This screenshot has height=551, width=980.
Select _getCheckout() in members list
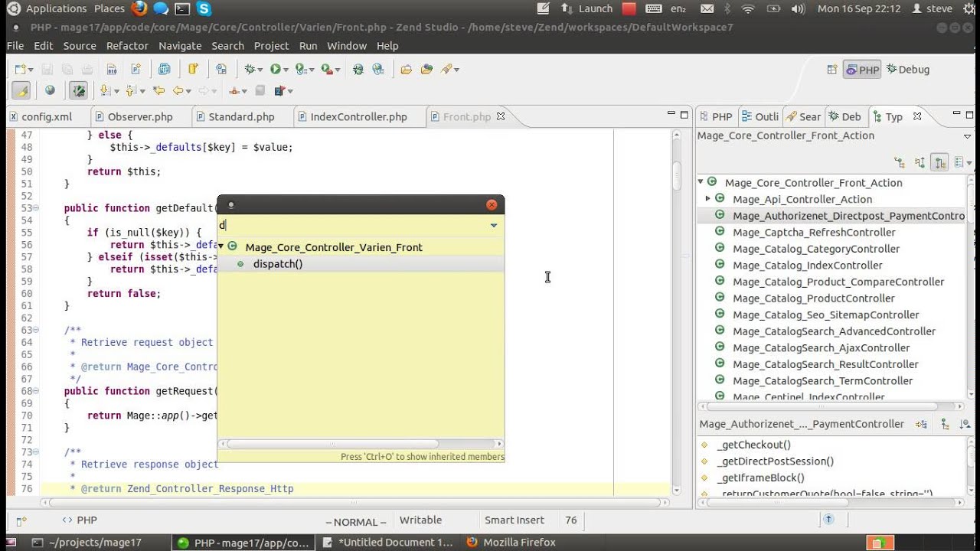point(754,445)
